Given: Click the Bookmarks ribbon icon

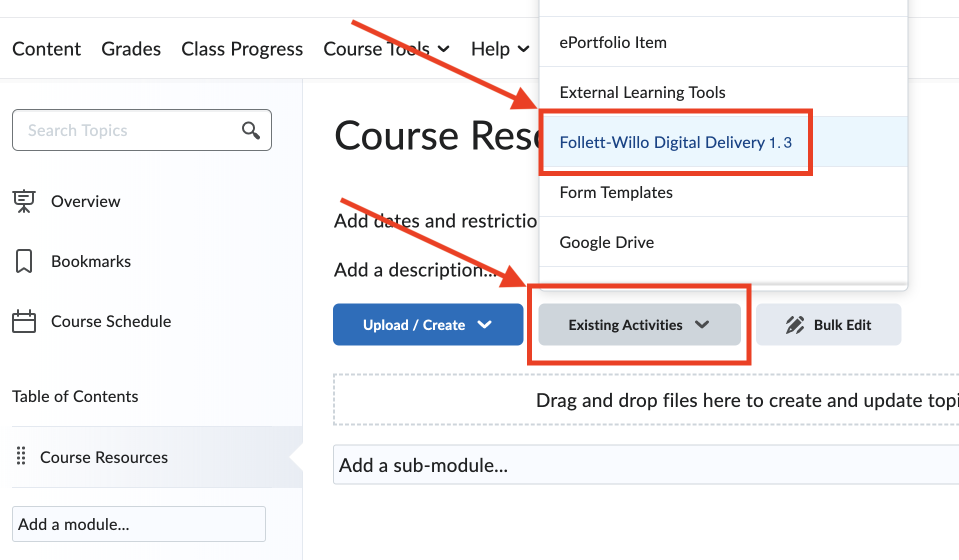Looking at the screenshot, I should coord(24,261).
